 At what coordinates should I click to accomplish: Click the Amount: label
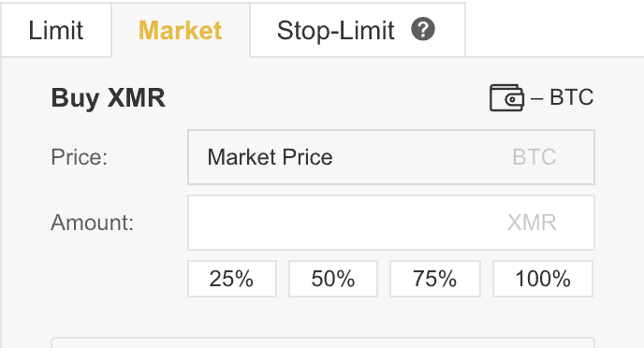pos(93,223)
